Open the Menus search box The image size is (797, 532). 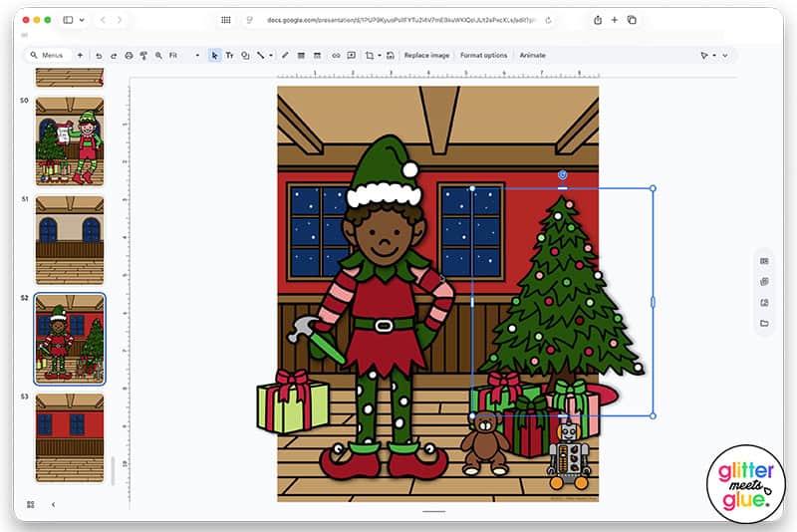point(47,55)
